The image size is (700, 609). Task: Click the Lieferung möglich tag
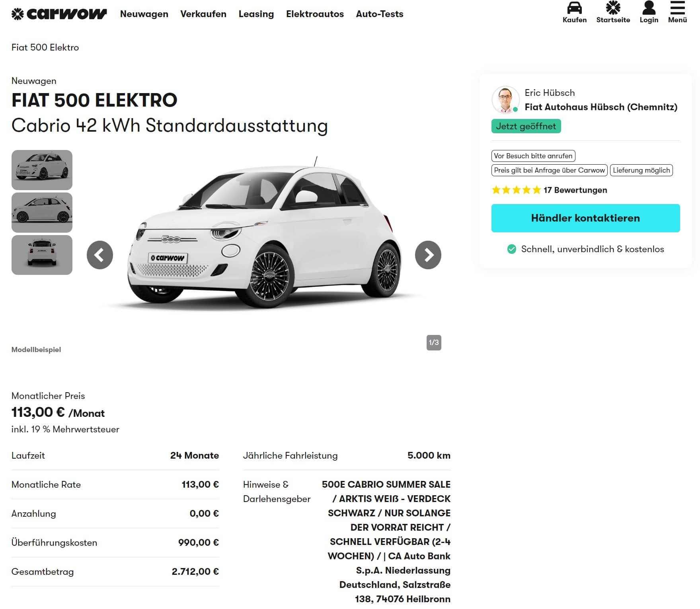click(x=641, y=170)
